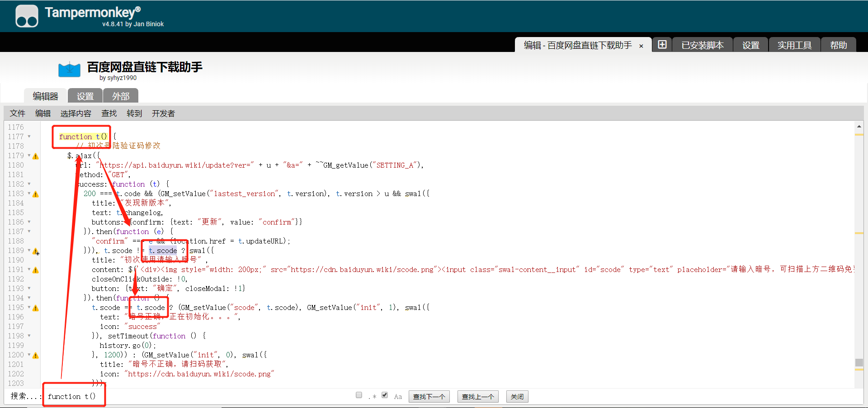Image resolution: width=868 pixels, height=408 pixels.
Task: Click "暗号不正确，请扫码获取" string on line 1201
Action: pyautogui.click(x=178, y=364)
